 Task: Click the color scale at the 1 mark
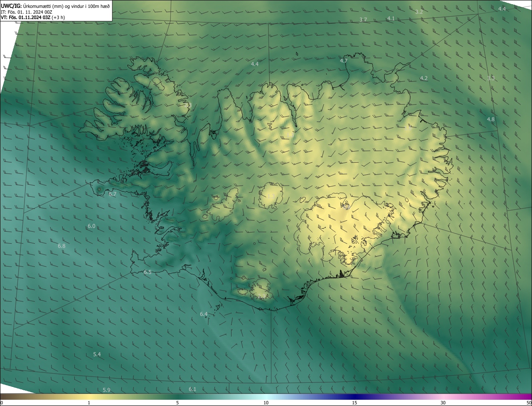(89, 403)
